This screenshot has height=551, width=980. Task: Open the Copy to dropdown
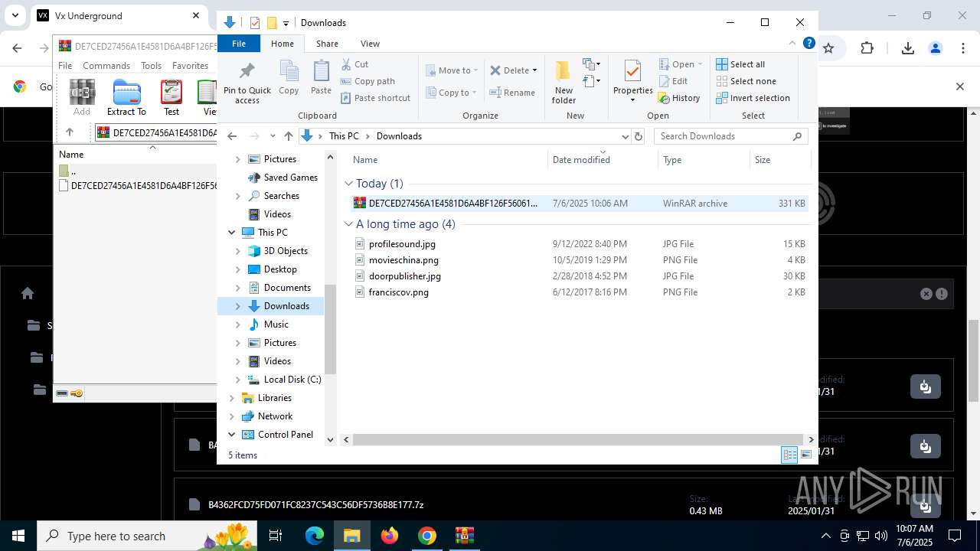click(x=452, y=93)
